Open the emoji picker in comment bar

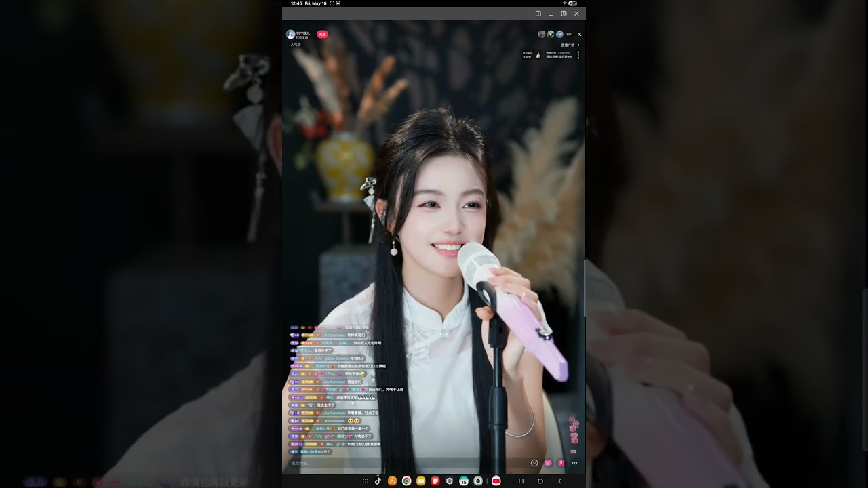534,463
